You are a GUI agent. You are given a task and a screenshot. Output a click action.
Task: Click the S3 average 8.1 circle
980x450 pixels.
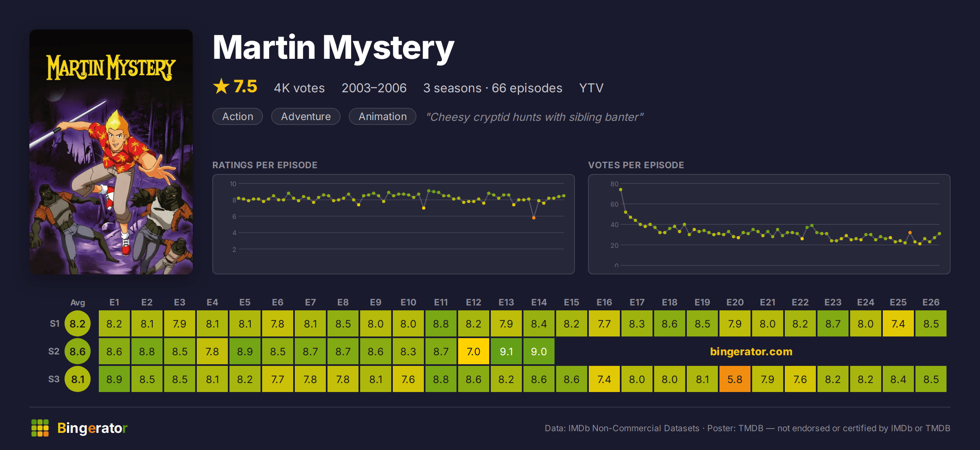tap(78, 379)
